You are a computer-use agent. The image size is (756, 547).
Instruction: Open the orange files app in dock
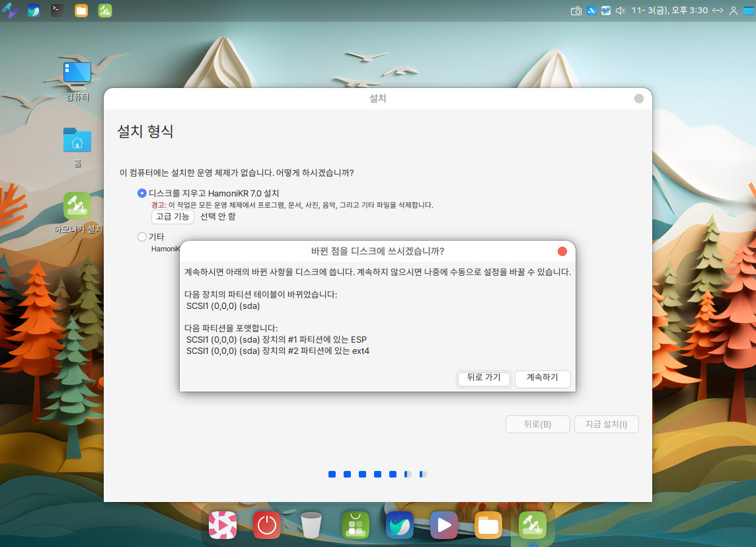[488, 525]
